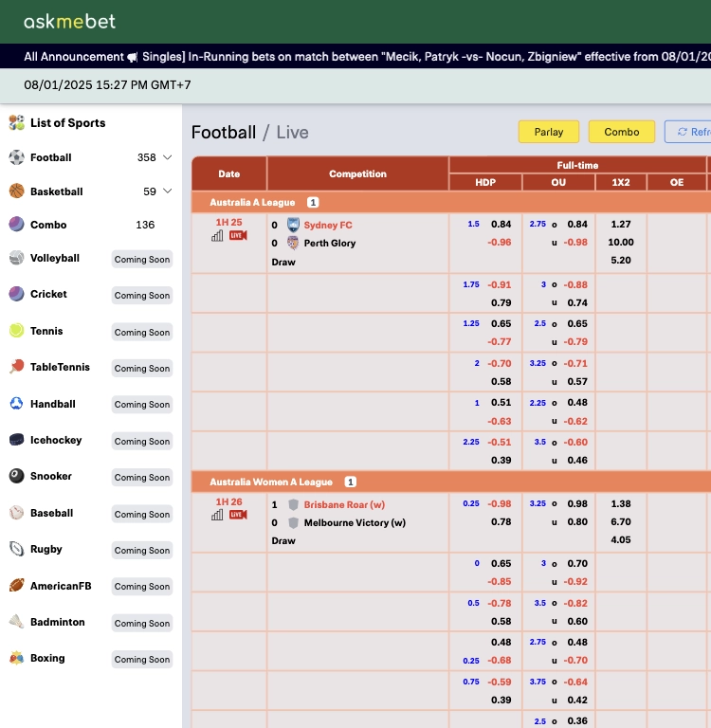The image size is (711, 728).
Task: Click OU under odds 0.46 at 3.5 line
Action: (577, 460)
